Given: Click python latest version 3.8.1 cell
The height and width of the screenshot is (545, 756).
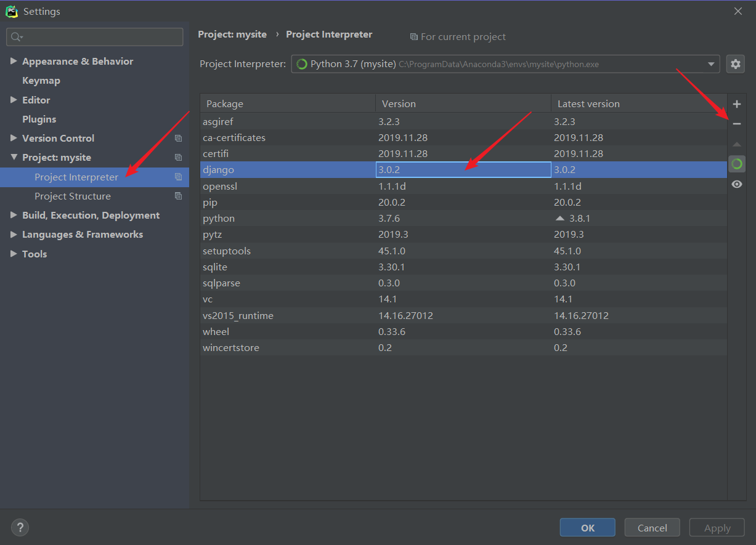Looking at the screenshot, I should pyautogui.click(x=639, y=218).
